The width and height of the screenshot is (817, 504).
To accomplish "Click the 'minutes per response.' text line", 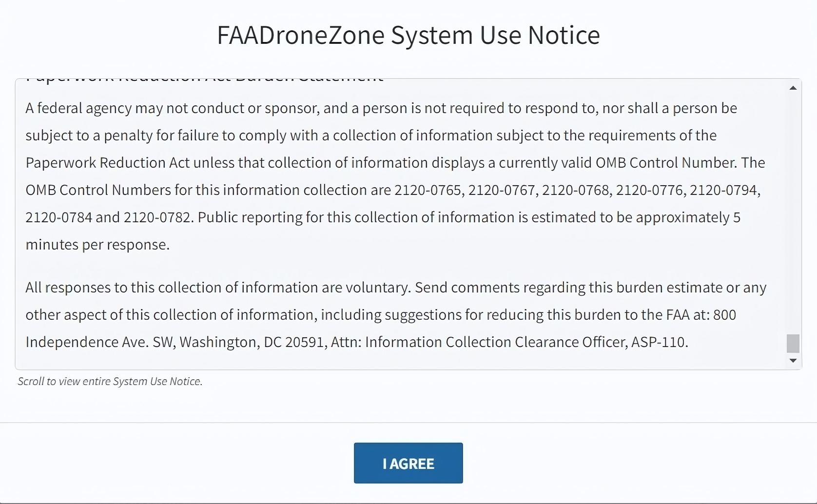I will (97, 245).
